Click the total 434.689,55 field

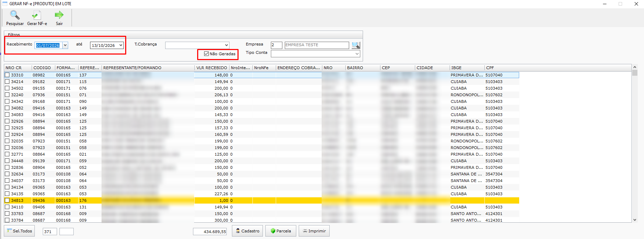(210, 231)
